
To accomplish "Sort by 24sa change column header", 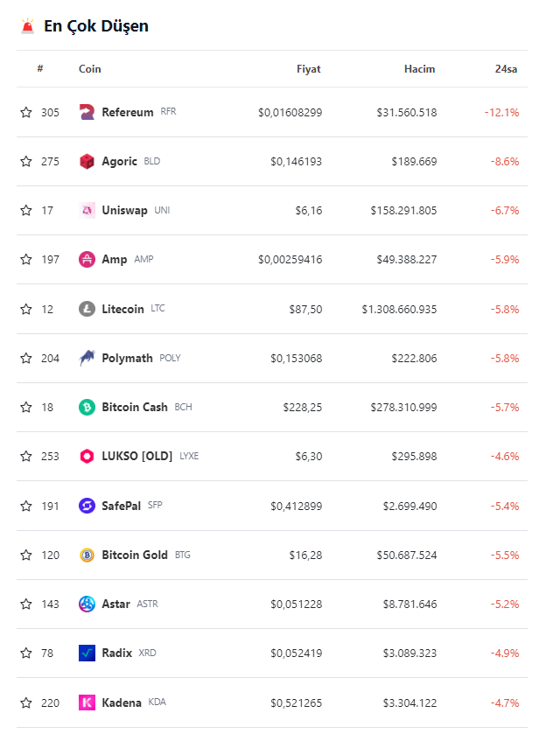I will tap(506, 69).
